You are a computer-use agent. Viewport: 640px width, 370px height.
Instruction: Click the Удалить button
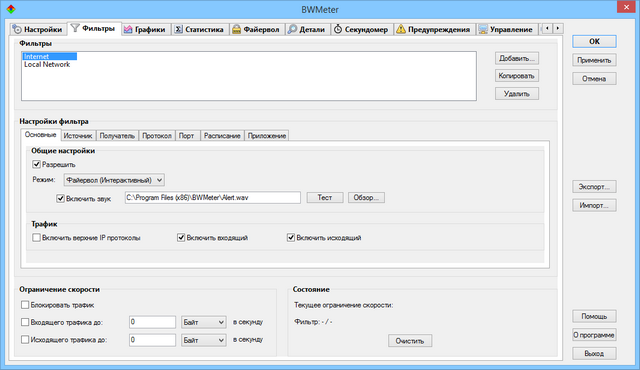(517, 94)
